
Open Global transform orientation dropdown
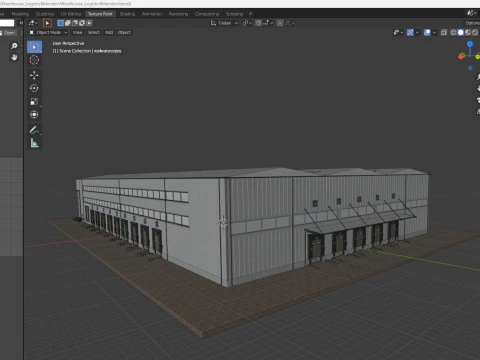[224, 23]
